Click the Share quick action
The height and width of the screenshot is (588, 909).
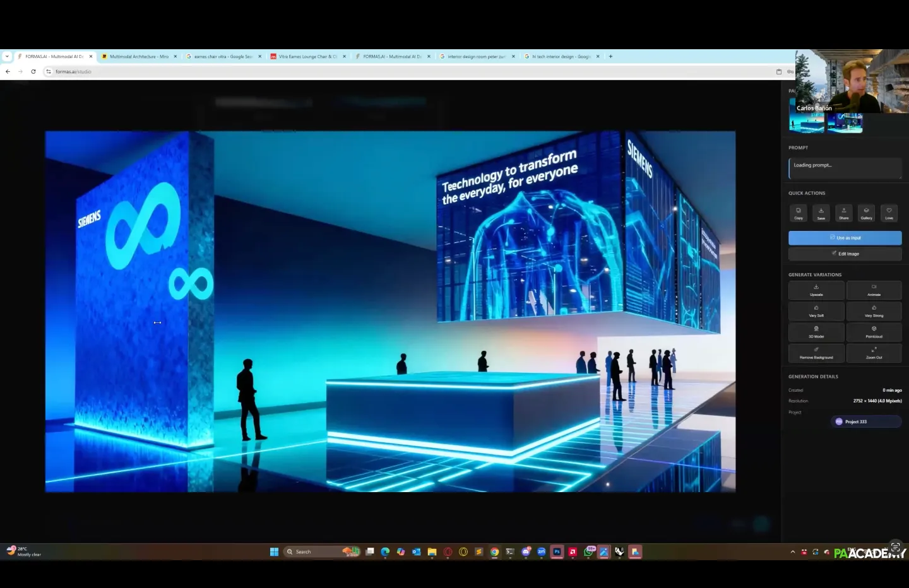[843, 213]
